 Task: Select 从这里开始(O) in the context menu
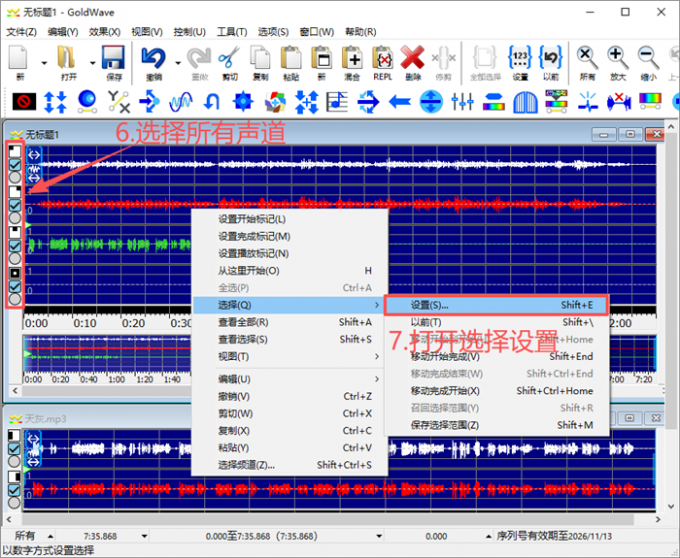[x=289, y=271]
